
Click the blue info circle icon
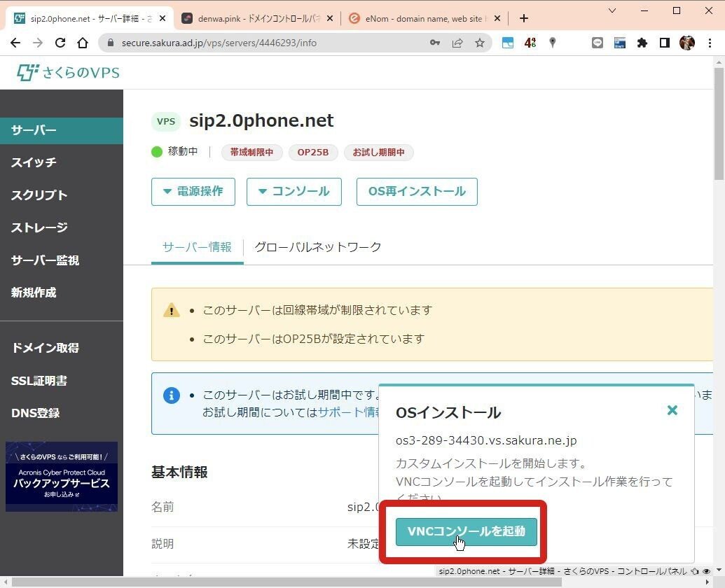pos(172,395)
